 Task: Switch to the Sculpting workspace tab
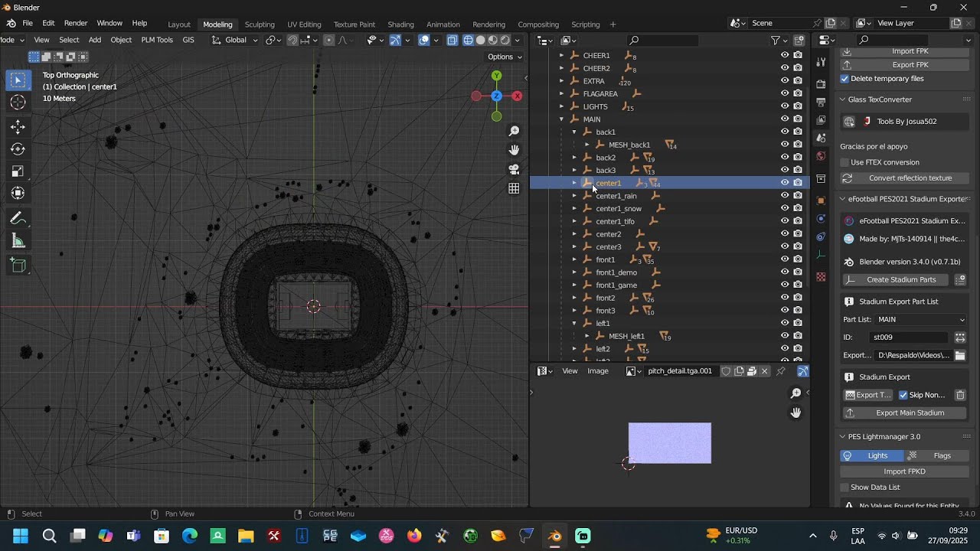click(260, 24)
